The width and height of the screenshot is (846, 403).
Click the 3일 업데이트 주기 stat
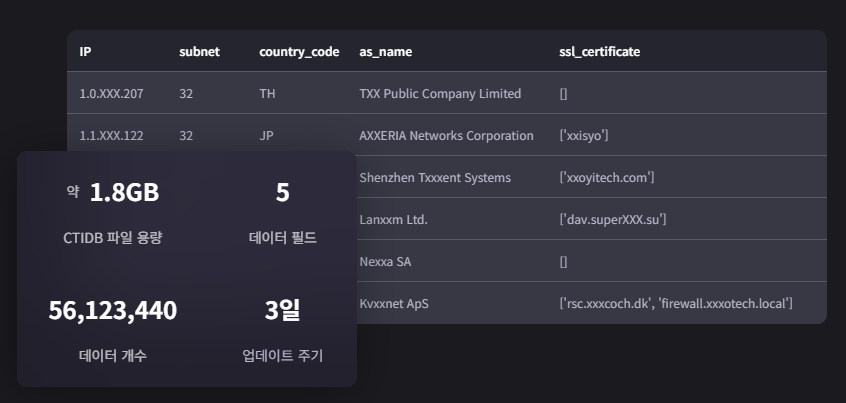[x=283, y=311]
